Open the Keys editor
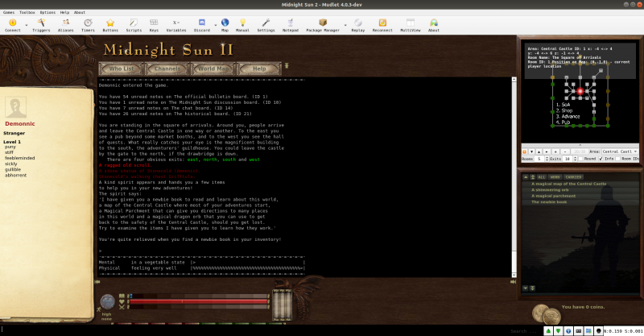The image size is (644, 336). pyautogui.click(x=154, y=25)
